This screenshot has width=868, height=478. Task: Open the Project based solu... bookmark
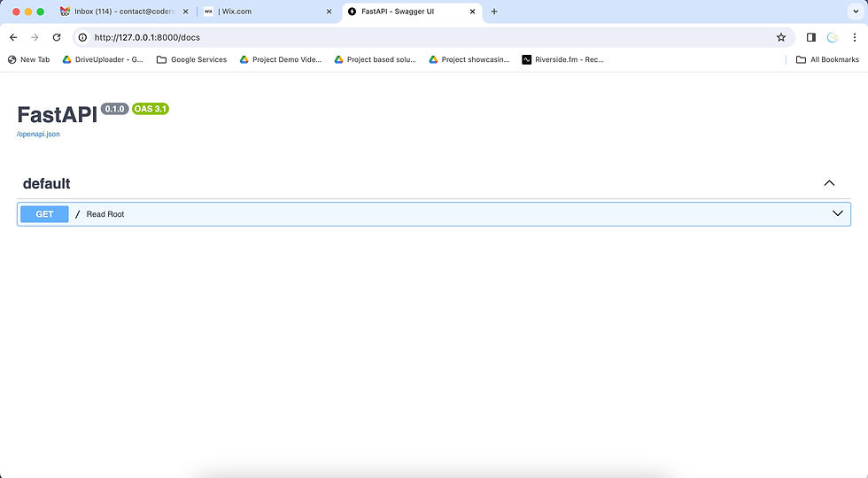(x=376, y=59)
